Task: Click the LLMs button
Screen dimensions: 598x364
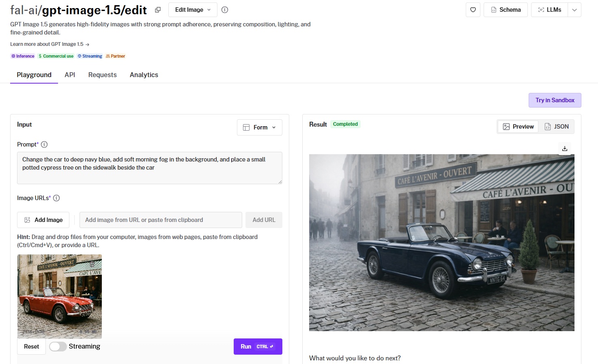Action: (550, 10)
